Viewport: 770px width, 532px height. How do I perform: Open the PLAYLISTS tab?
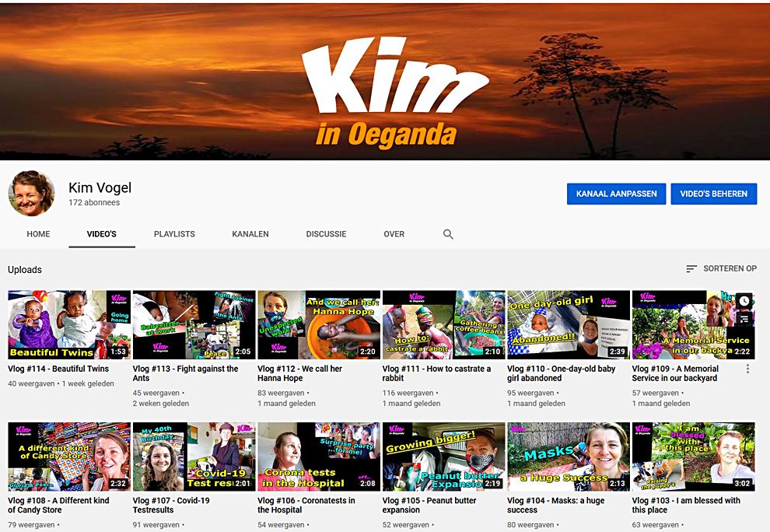point(174,234)
